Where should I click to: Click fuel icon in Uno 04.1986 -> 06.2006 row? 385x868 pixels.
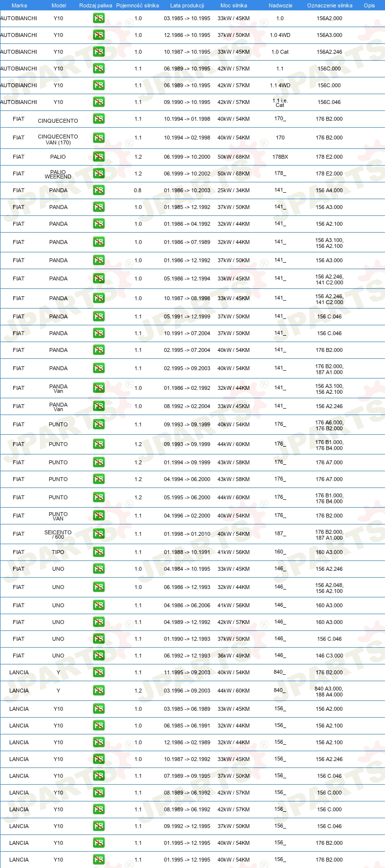pos(98,605)
